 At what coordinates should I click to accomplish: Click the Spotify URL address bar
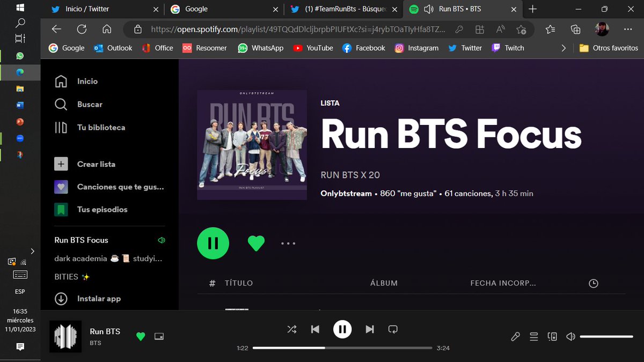pyautogui.click(x=298, y=29)
